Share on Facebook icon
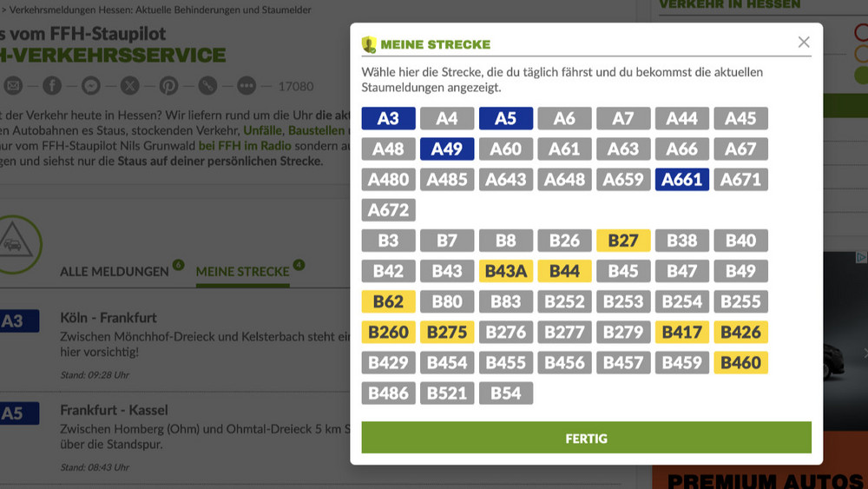 coord(52,85)
